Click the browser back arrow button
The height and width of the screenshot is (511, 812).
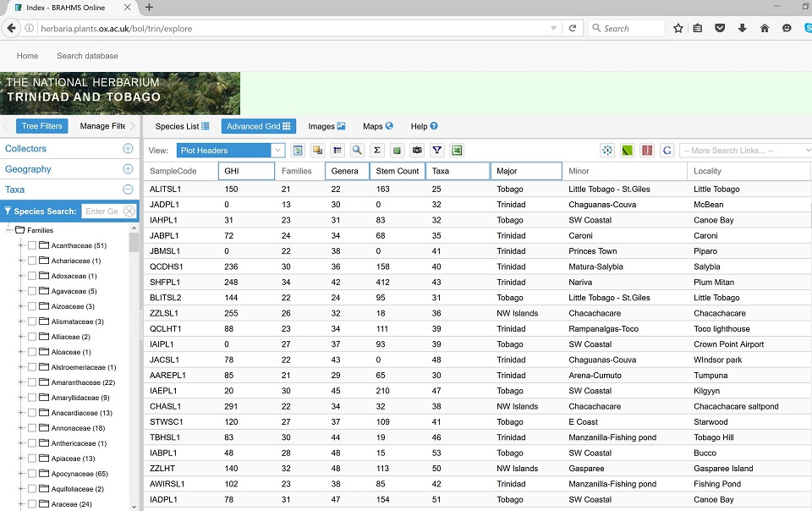click(x=11, y=29)
